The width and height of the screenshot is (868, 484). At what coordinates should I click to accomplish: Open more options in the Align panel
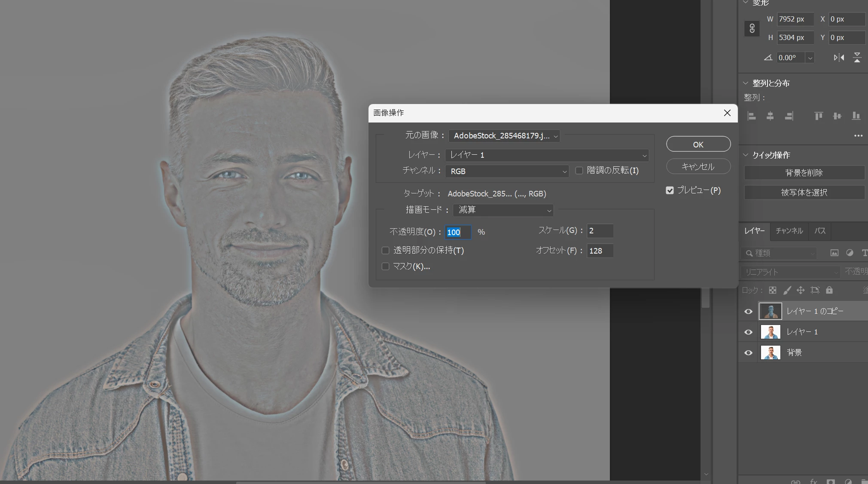click(858, 136)
